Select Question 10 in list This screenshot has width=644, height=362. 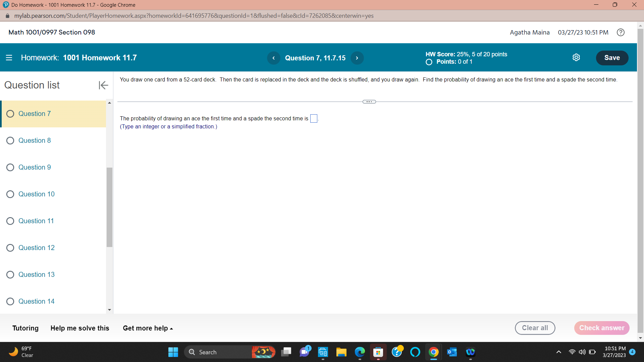tap(36, 194)
